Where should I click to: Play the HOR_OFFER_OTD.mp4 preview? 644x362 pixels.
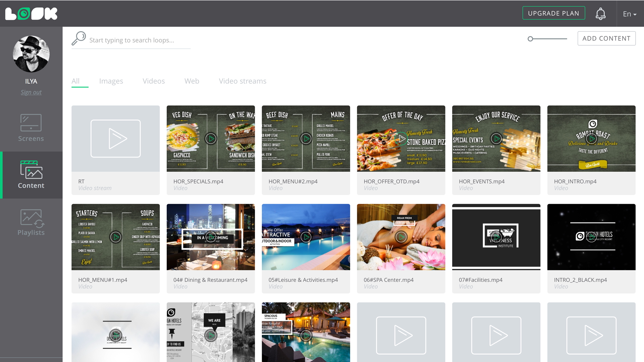[x=401, y=138]
